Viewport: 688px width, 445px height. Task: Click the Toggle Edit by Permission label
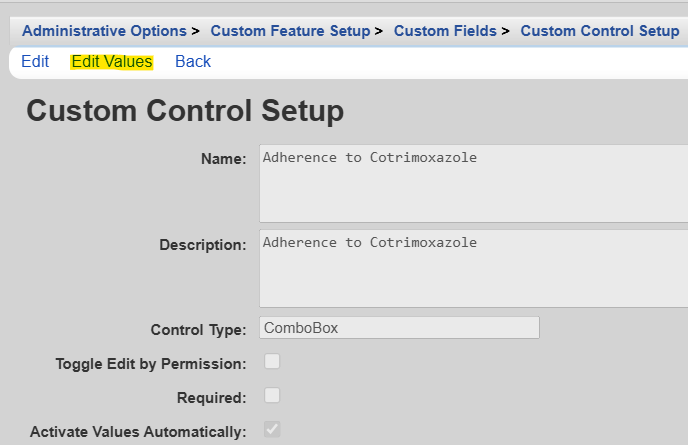coord(151,364)
